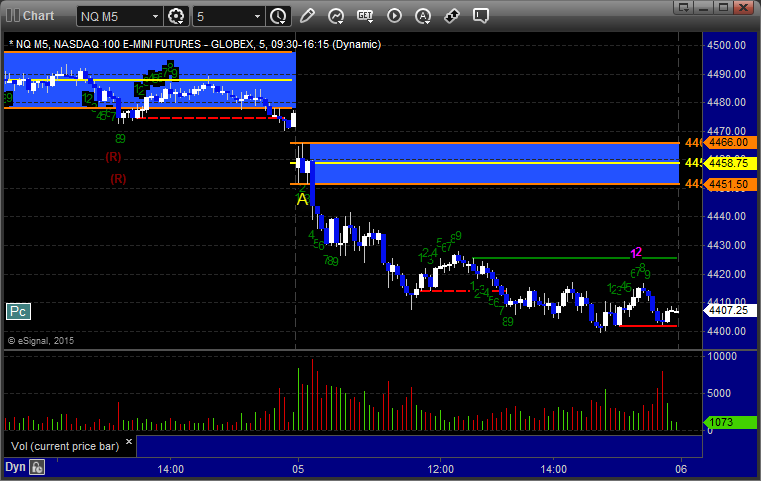Viewport: 761px width, 481px height.
Task: Click the 4420.00 price axis label
Action: click(x=727, y=274)
